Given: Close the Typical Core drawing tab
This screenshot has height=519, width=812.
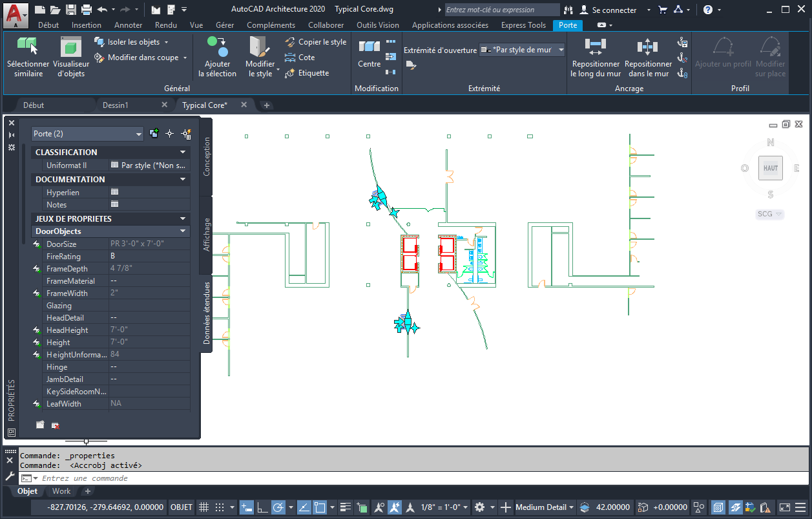Looking at the screenshot, I should point(244,105).
